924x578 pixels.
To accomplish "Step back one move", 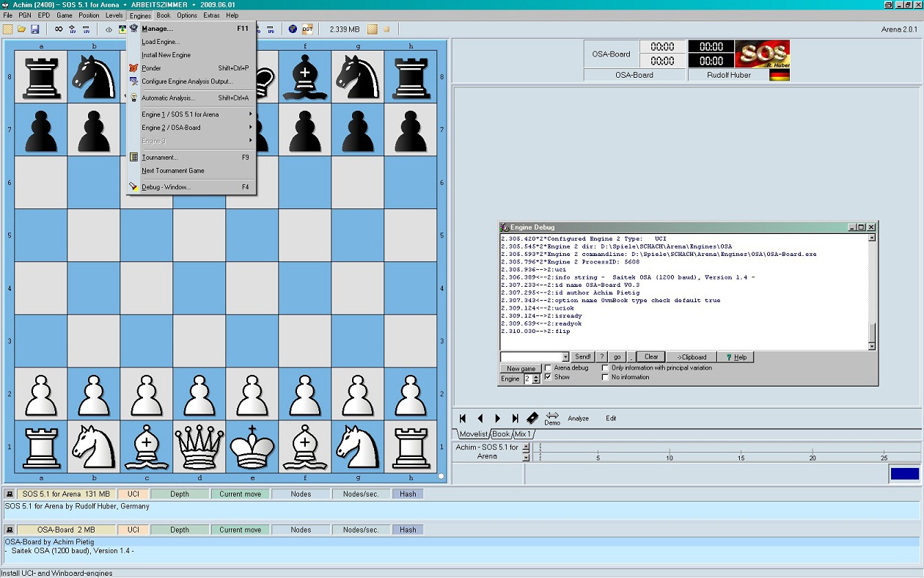I will 480,418.
